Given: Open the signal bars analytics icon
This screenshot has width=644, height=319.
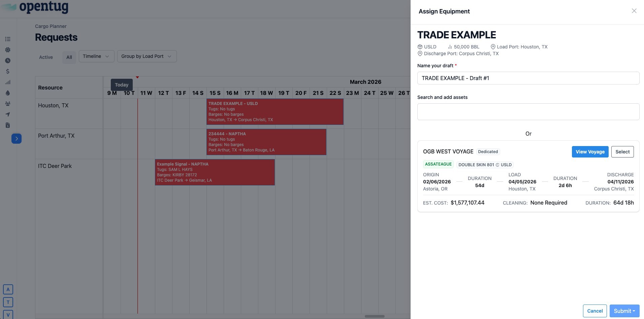Looking at the screenshot, I should pyautogui.click(x=8, y=82).
